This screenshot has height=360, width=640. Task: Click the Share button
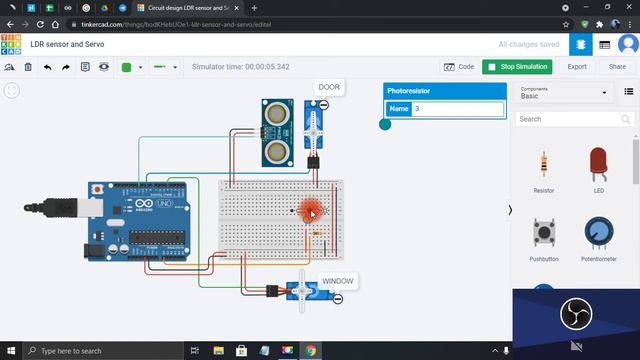(x=617, y=67)
